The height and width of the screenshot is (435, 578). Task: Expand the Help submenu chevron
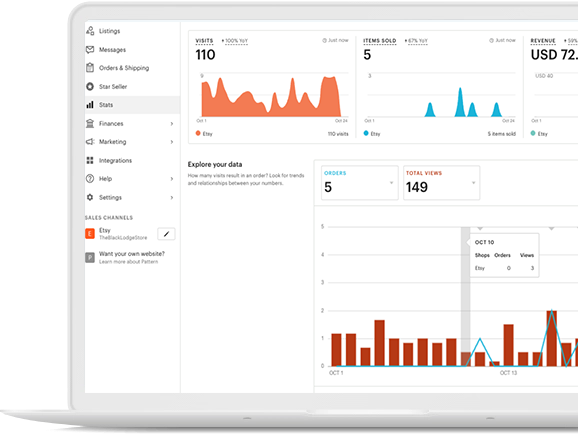point(172,179)
